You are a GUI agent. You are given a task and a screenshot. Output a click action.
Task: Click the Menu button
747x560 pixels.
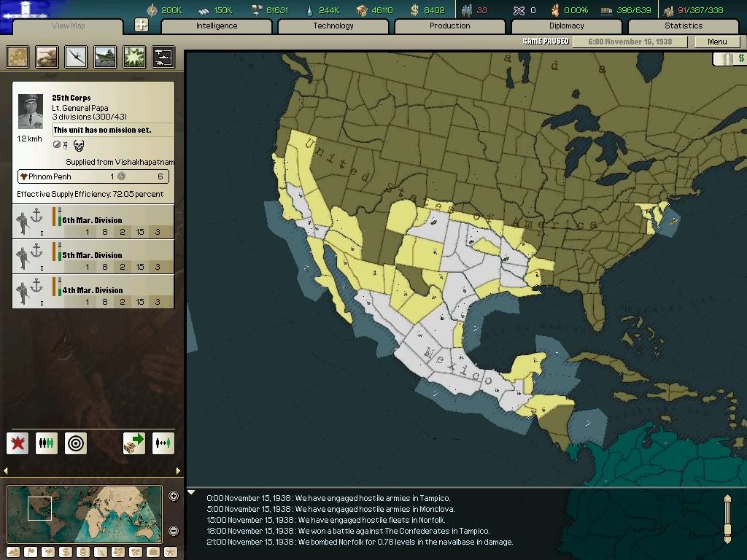717,42
